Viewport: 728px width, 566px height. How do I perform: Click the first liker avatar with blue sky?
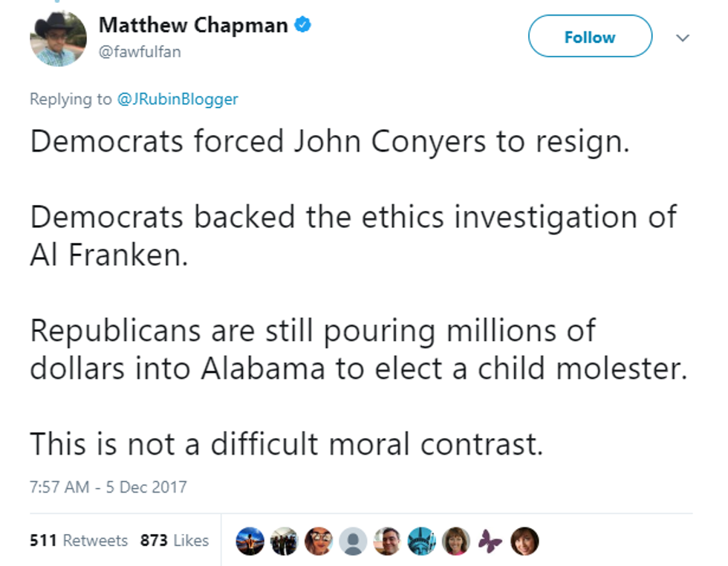click(x=250, y=541)
